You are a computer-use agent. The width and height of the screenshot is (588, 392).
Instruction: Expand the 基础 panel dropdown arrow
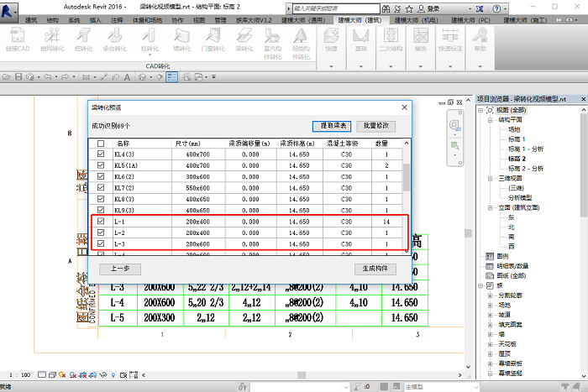pos(360,66)
